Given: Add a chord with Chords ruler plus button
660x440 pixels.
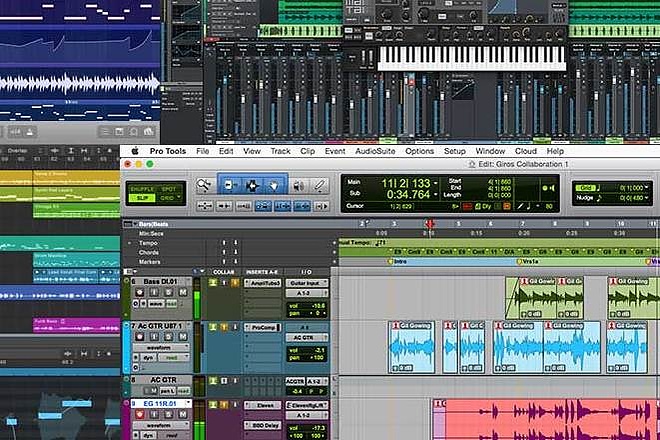Looking at the screenshot, I should [335, 252].
